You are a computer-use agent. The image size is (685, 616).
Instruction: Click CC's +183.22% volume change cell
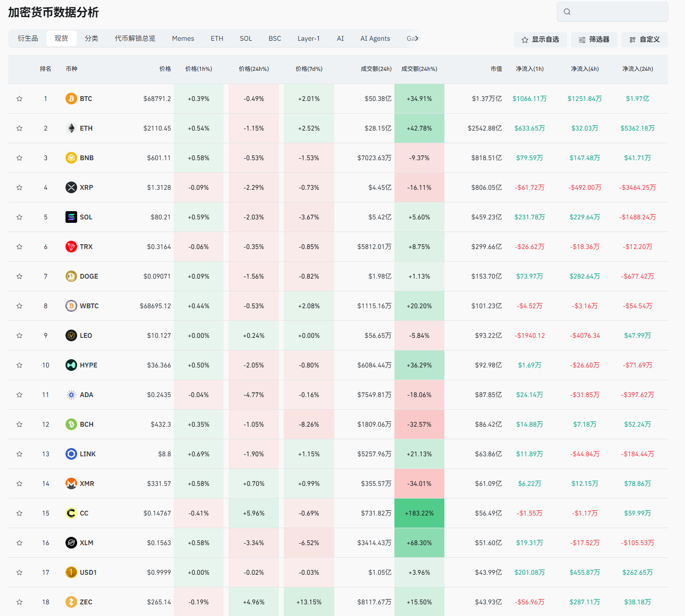click(419, 513)
